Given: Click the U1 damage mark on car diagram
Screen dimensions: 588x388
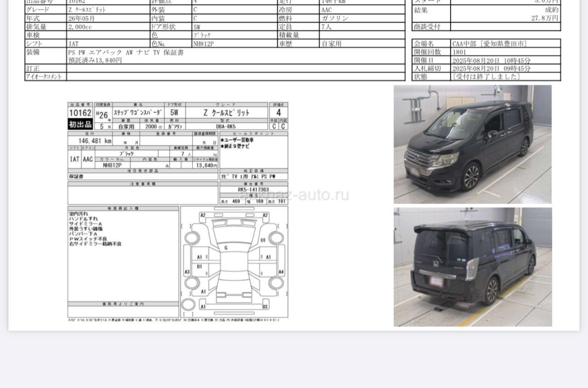Looking at the screenshot, I should pos(263,240).
